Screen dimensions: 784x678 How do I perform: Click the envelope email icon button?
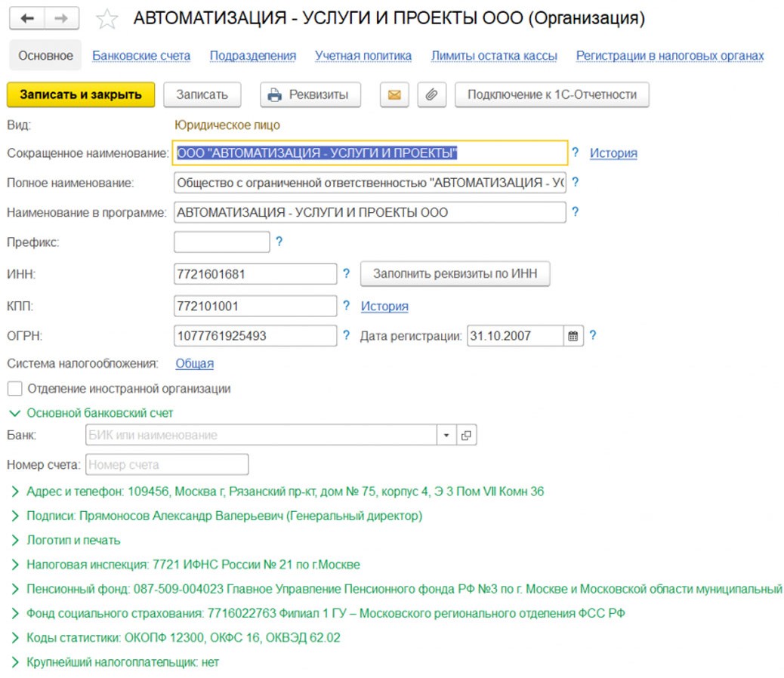pos(394,94)
